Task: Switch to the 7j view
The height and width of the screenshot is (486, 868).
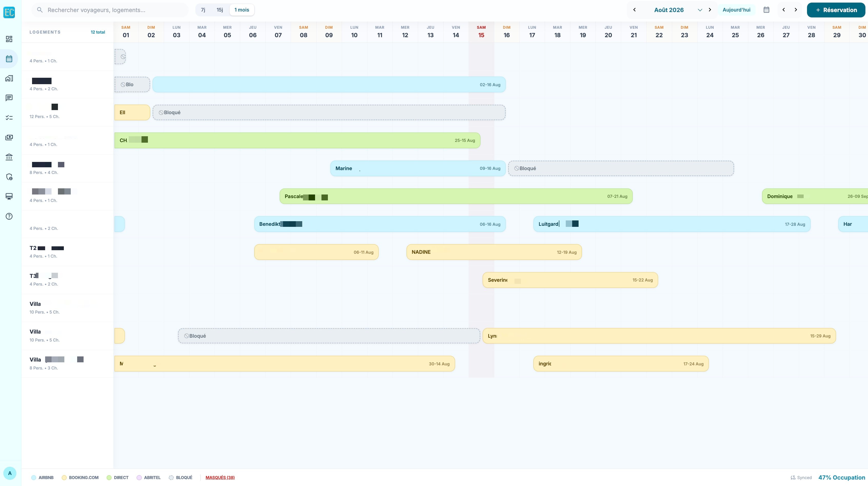Action: pos(203,10)
